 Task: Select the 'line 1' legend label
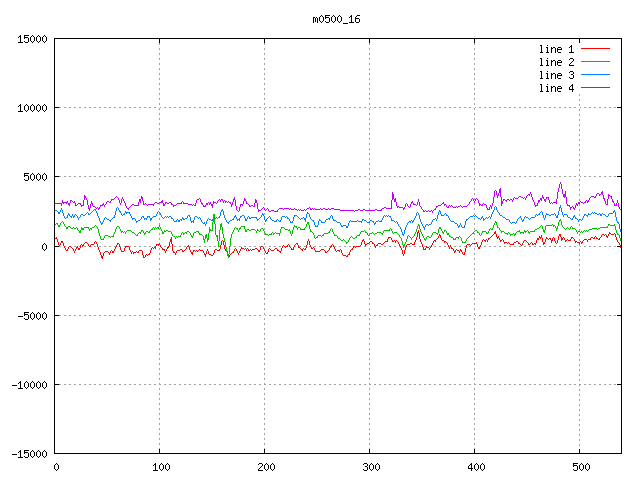click(556, 49)
